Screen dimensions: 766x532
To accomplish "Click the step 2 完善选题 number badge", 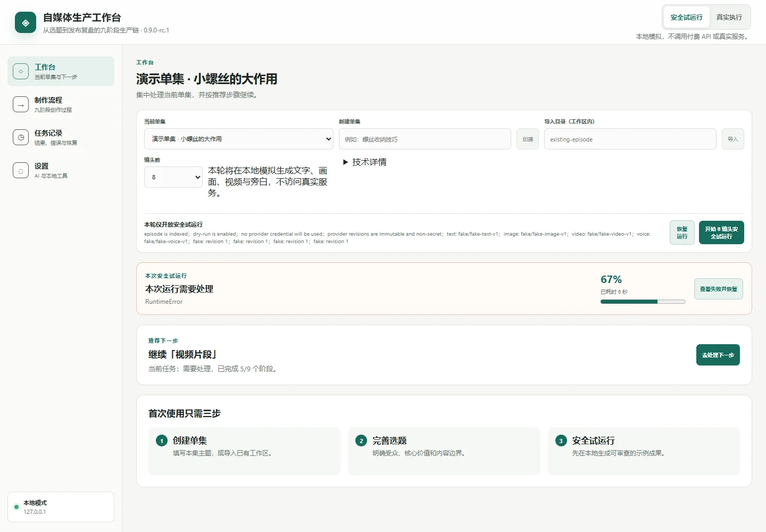I will click(361, 440).
